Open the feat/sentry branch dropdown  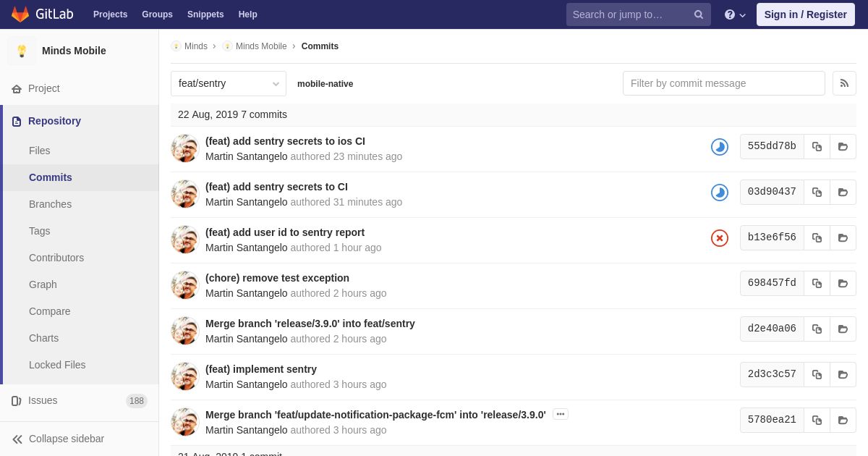coord(229,83)
